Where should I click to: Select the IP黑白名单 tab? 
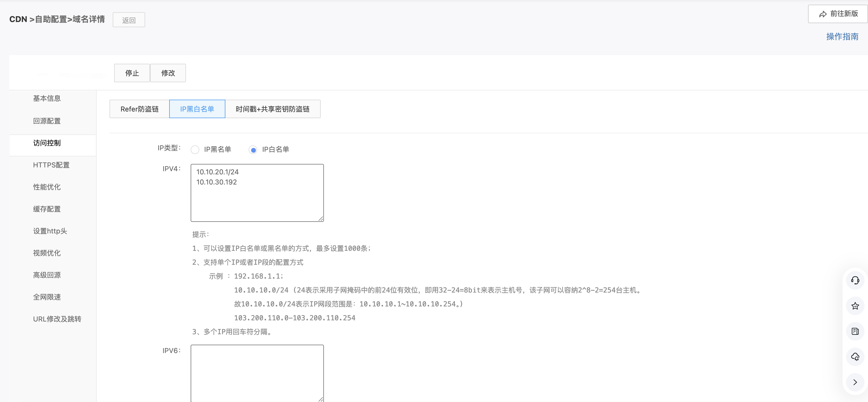[x=197, y=109]
